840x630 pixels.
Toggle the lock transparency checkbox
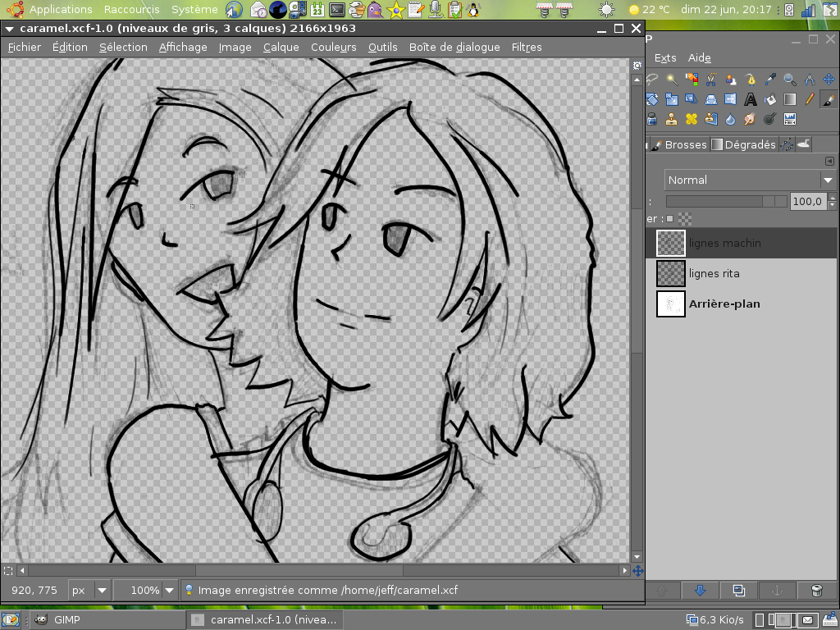coord(670,219)
